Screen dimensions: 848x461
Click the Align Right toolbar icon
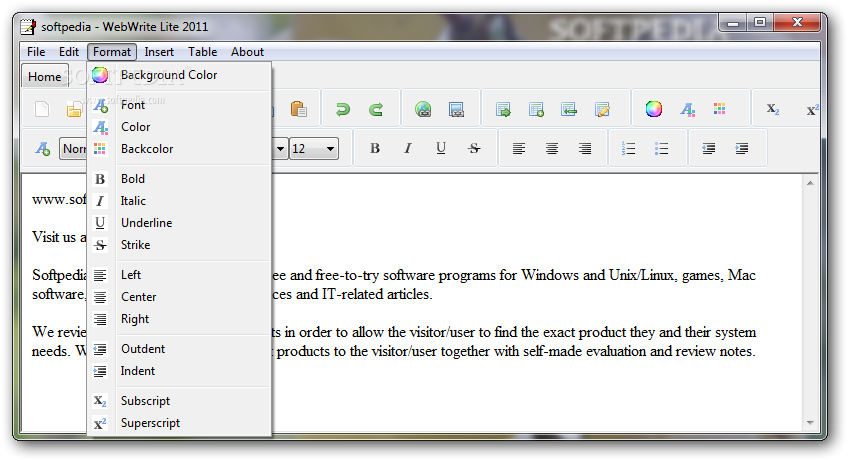585,148
